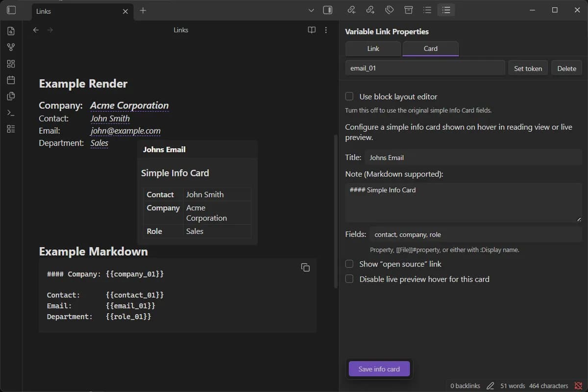Switch to the Link tab
The height and width of the screenshot is (392, 588).
click(373, 49)
